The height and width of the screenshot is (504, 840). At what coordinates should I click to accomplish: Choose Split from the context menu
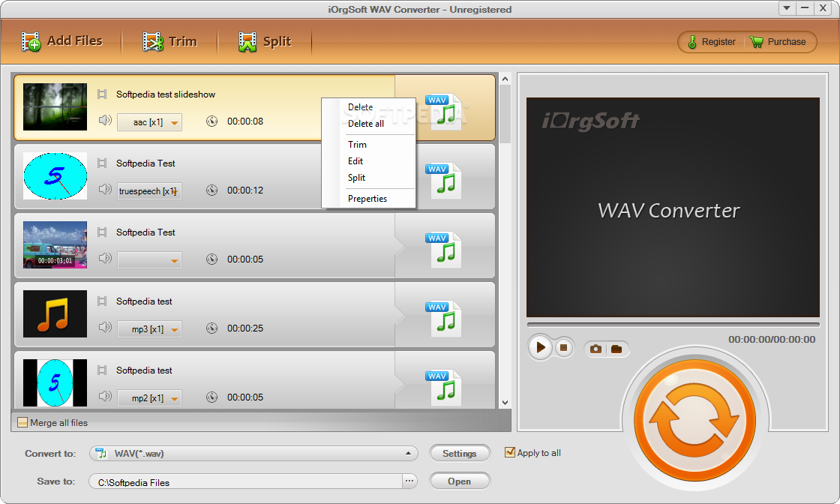356,178
